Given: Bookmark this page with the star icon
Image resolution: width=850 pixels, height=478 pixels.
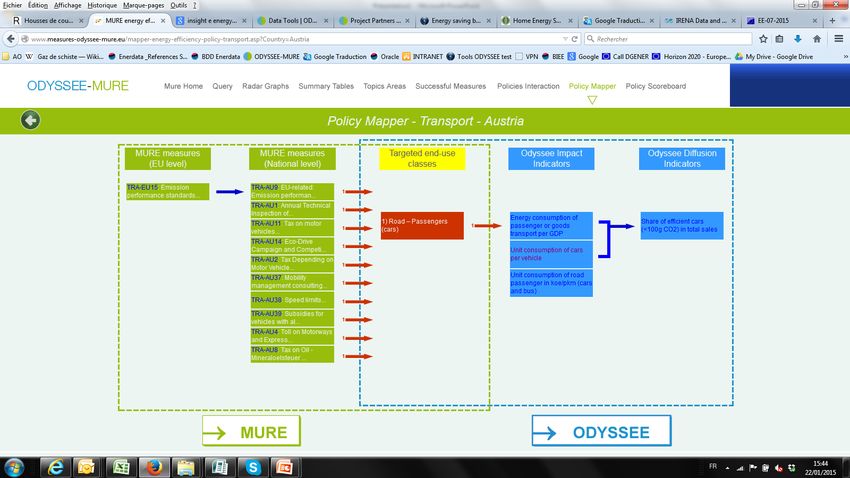Looking at the screenshot, I should click(x=763, y=39).
